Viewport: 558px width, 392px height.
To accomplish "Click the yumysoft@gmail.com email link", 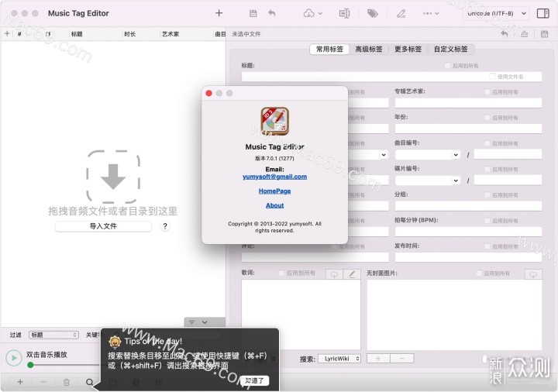I will (274, 177).
